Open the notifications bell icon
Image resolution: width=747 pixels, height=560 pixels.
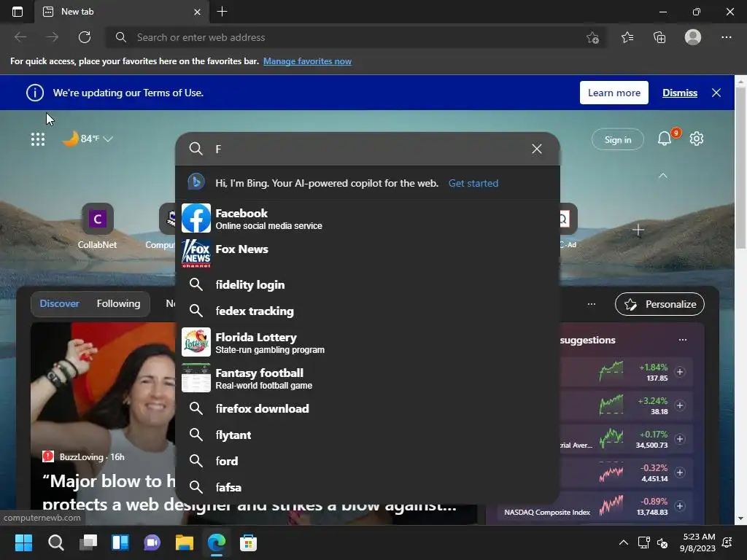coord(664,139)
